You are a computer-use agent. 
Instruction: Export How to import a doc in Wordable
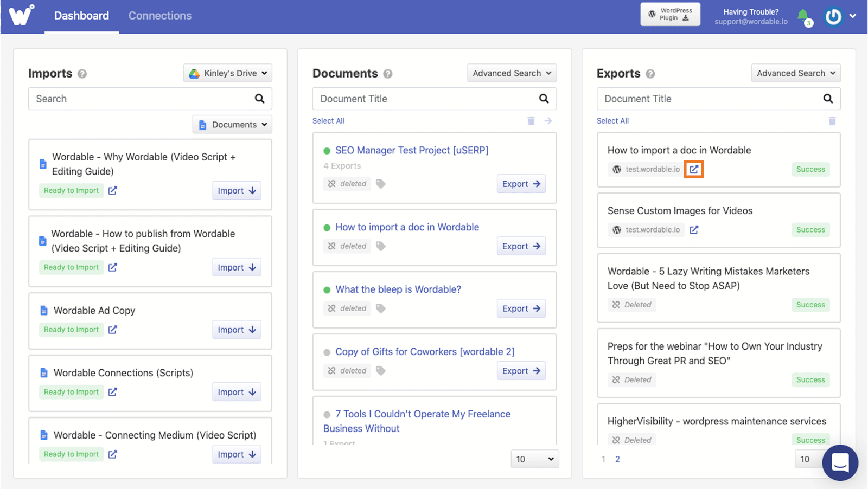(520, 246)
